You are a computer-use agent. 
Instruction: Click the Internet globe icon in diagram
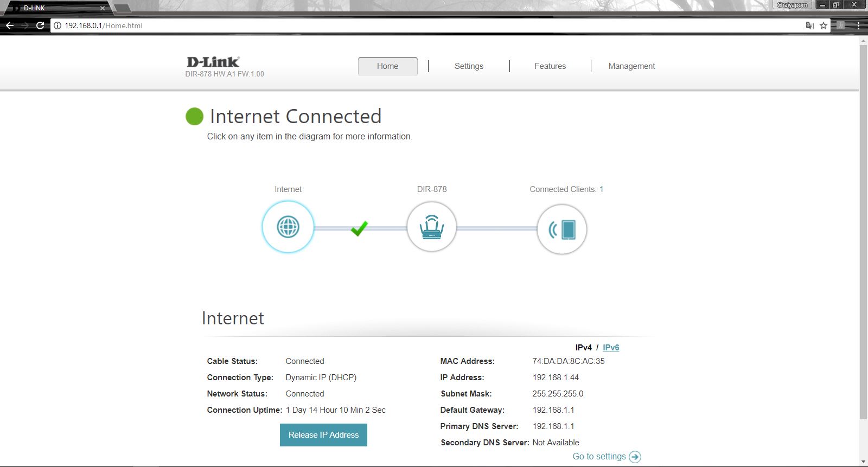click(288, 227)
